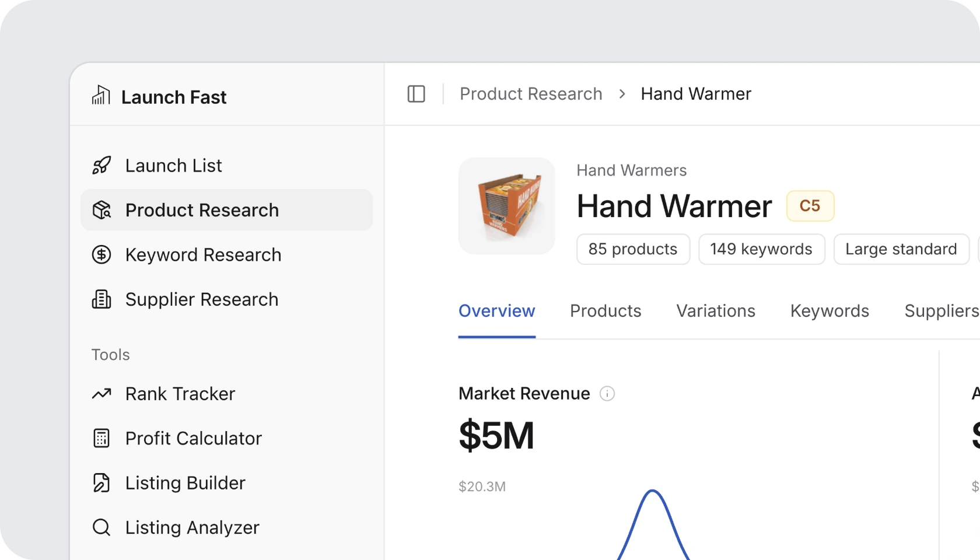Click the C5 grade badge

click(810, 206)
